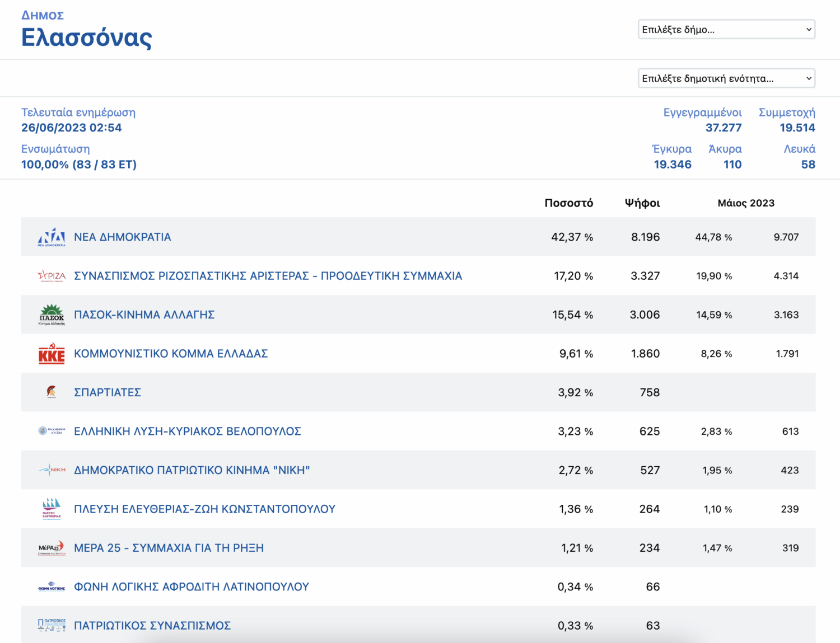Click ΜέΡΑ25 May percentage 1,47 %
This screenshot has height=643, width=840.
click(717, 548)
